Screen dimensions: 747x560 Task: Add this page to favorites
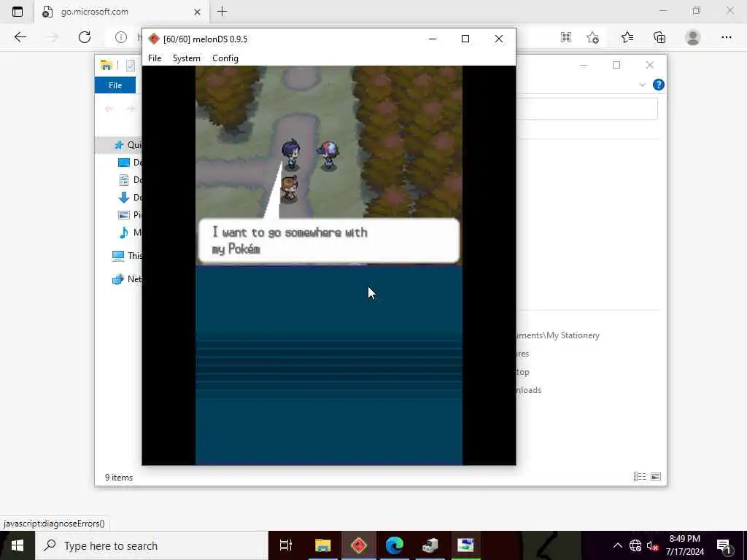592,37
